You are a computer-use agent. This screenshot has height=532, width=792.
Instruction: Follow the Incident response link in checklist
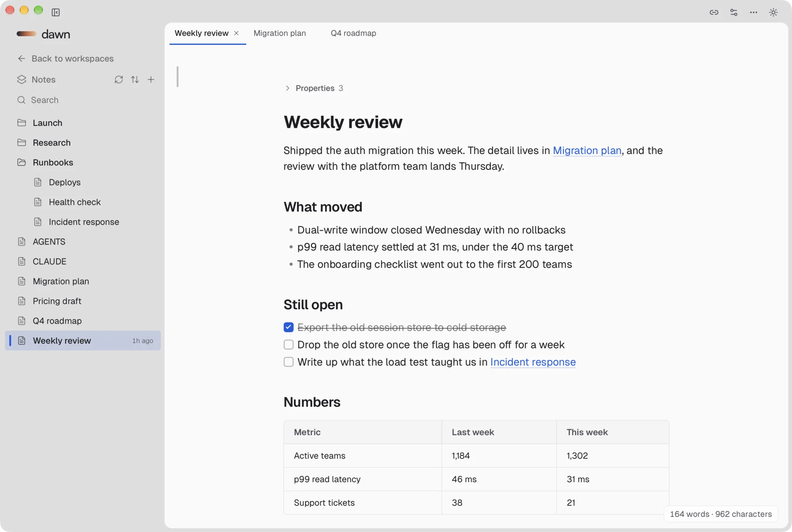coord(533,362)
